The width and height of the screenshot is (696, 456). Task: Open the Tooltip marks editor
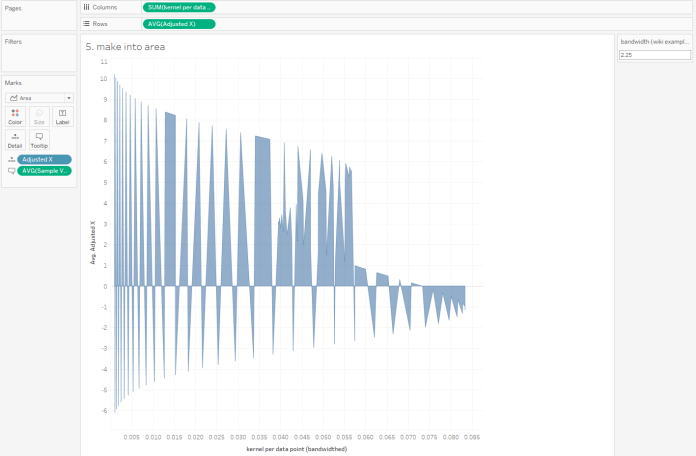(x=39, y=139)
